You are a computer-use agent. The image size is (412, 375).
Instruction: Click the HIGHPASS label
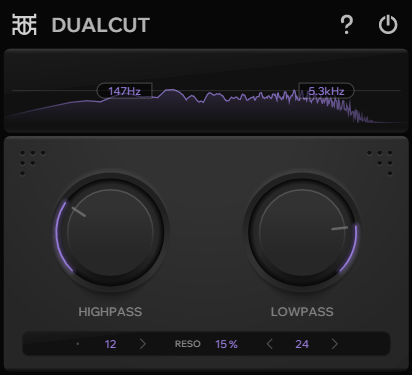coord(110,312)
